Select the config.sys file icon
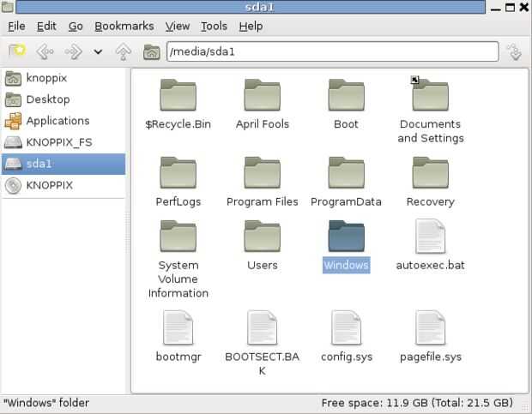Image resolution: width=532 pixels, height=414 pixels. point(346,327)
